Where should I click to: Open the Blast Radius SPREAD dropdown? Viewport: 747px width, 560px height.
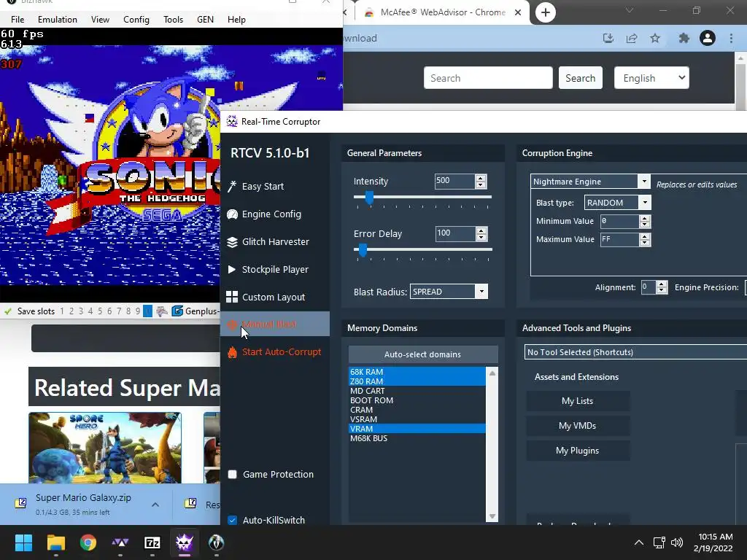[481, 292]
